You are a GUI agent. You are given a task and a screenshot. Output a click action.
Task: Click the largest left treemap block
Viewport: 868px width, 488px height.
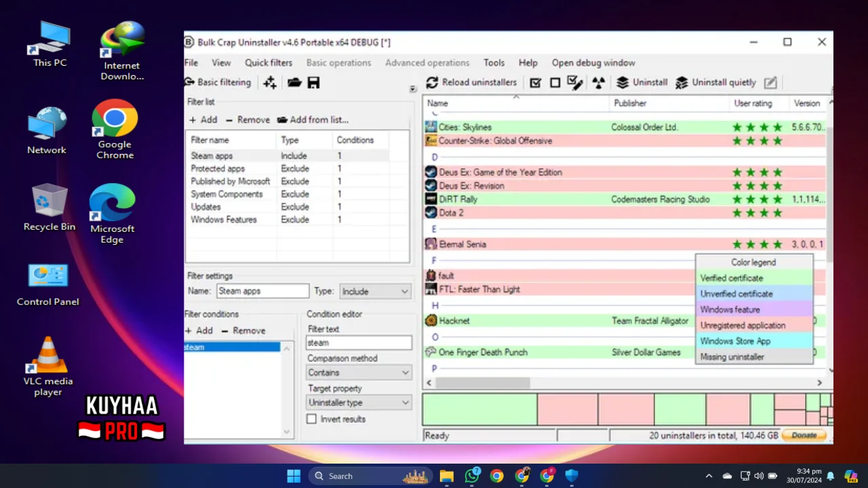click(479, 409)
